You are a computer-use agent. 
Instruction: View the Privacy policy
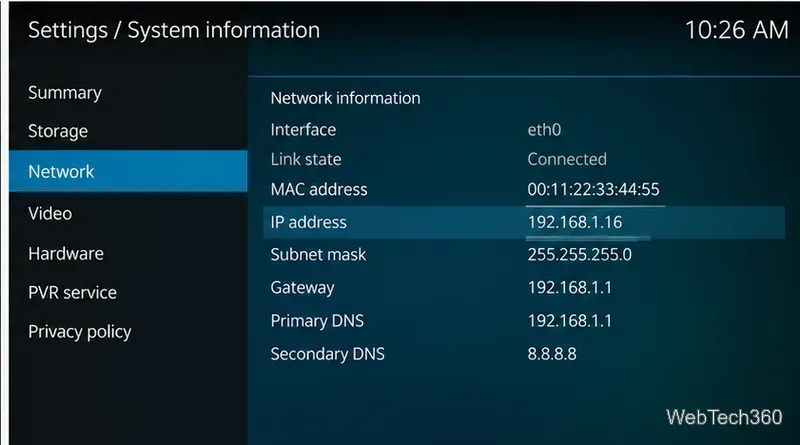pos(80,332)
